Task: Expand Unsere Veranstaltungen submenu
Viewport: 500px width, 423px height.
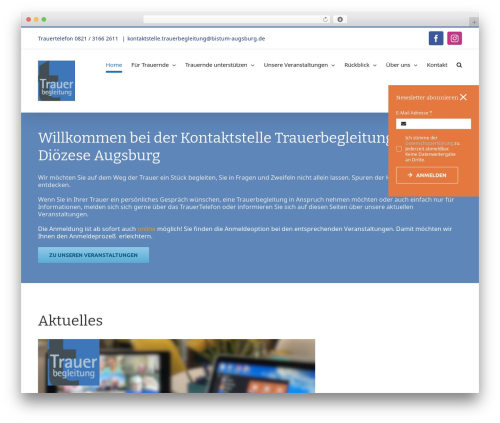Action: pos(299,65)
